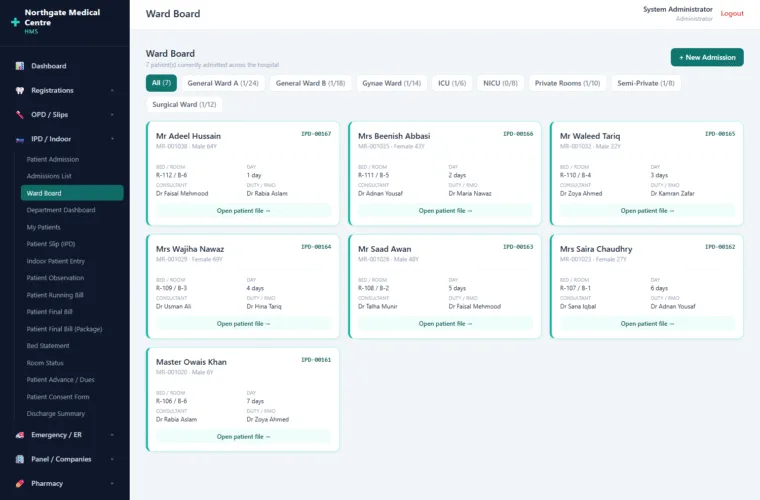This screenshot has width=760, height=500.
Task: Collapse the IPD / Indoor chevron
Action: pyautogui.click(x=112, y=139)
